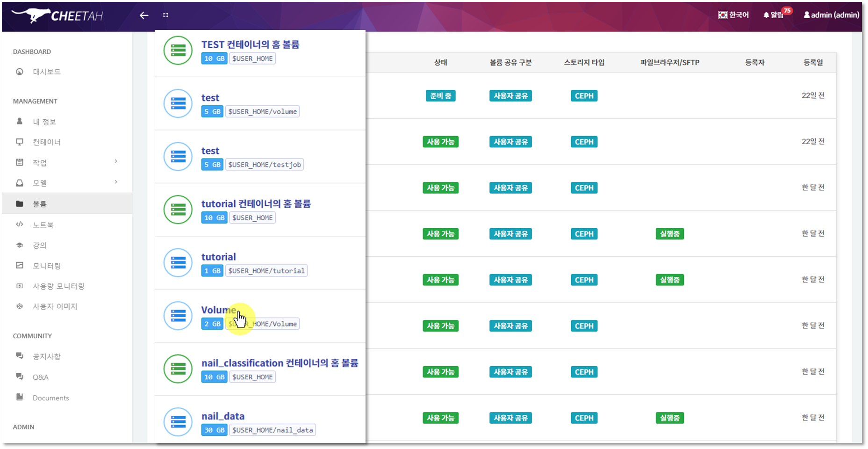Open the 알림 notifications bell
The width and height of the screenshot is (868, 449).
pyautogui.click(x=774, y=15)
